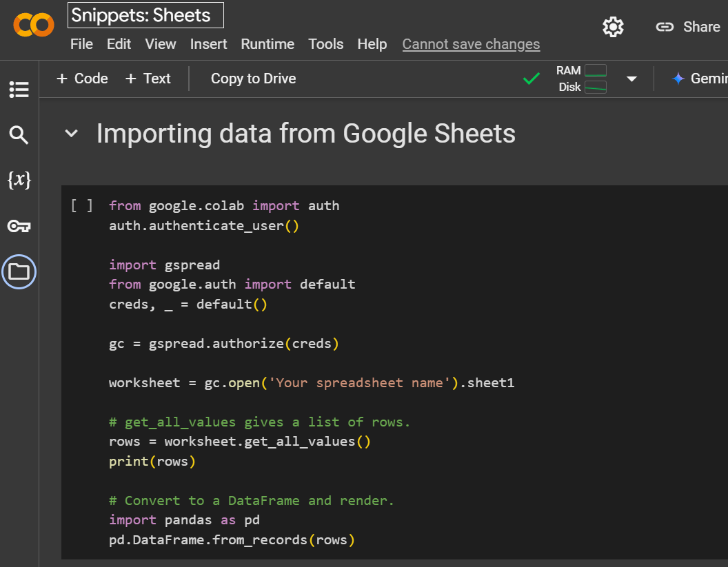Viewport: 728px width, 567px height.
Task: Open runtime connection options dropdown arrow
Action: (x=631, y=79)
